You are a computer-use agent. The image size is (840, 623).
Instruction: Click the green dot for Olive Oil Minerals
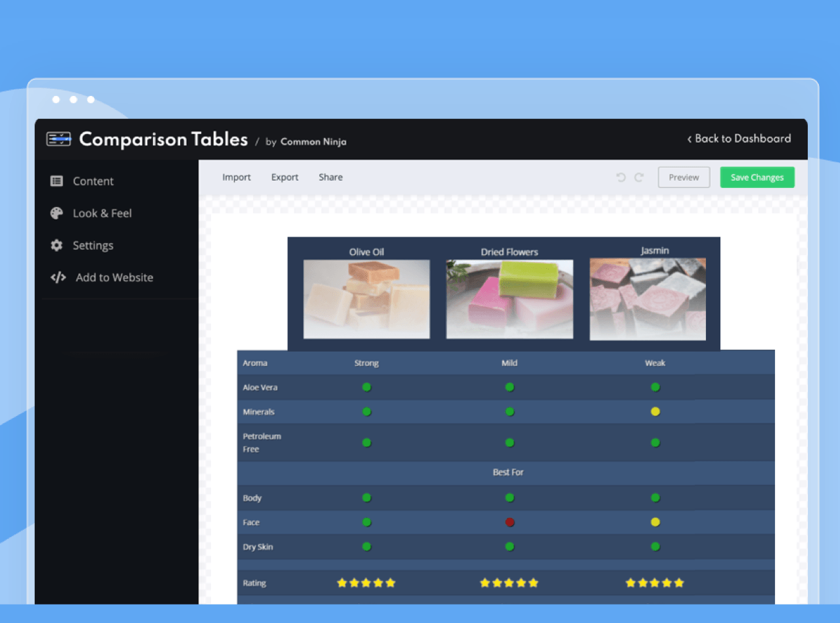367,412
